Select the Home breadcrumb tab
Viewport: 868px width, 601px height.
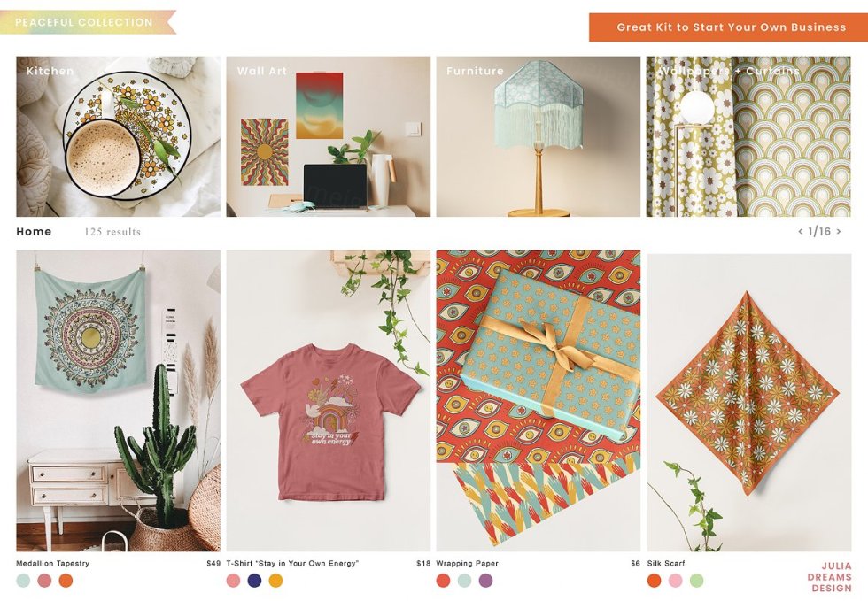tap(34, 231)
